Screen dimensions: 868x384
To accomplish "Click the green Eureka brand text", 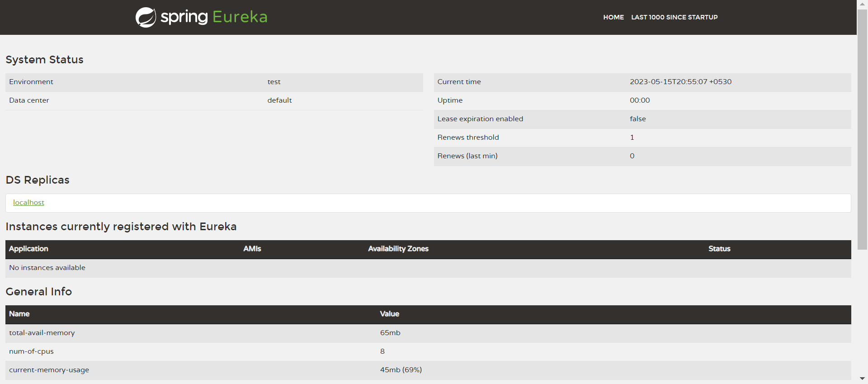I will tap(240, 17).
